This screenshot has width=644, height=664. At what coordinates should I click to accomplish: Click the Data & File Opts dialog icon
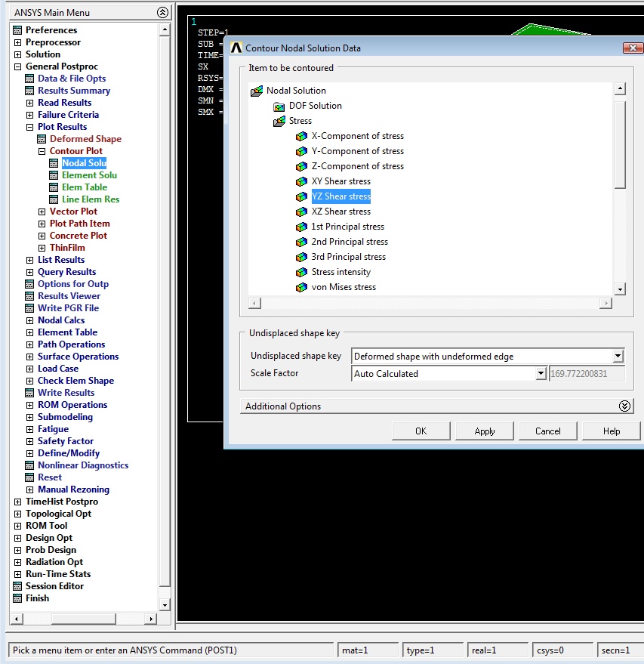[29, 79]
